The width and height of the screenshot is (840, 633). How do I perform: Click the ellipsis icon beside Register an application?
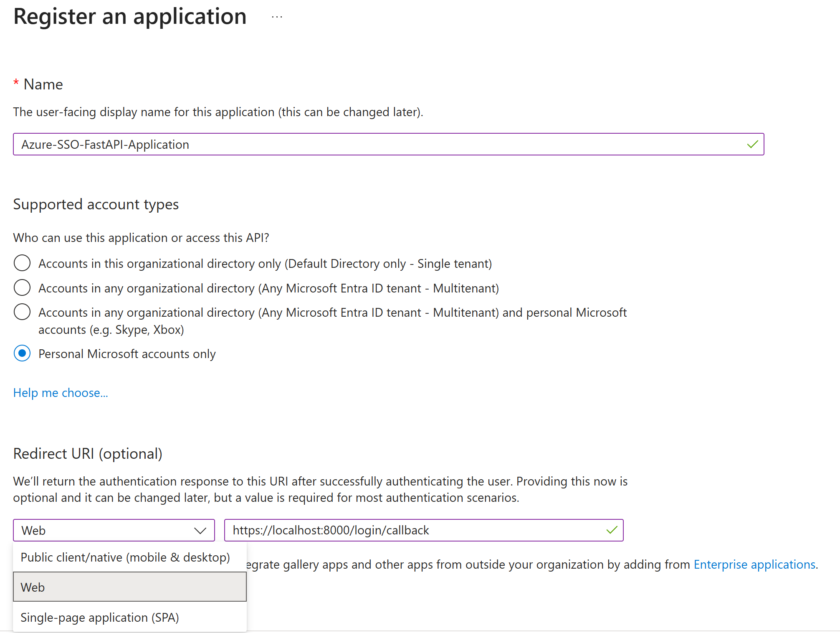pyautogui.click(x=277, y=17)
